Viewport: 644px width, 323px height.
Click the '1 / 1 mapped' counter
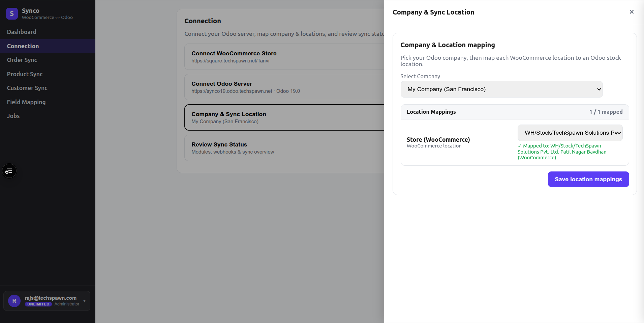click(606, 112)
